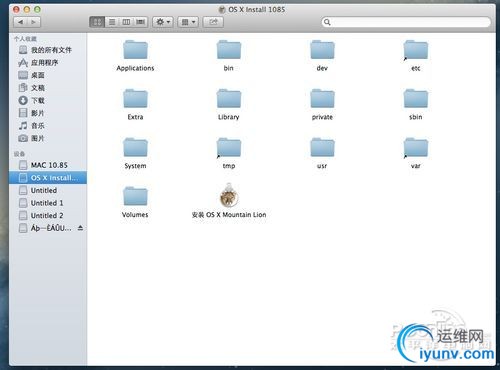This screenshot has width=500, height=370.
Task: Select 下载 in the sidebar
Action: click(x=48, y=101)
